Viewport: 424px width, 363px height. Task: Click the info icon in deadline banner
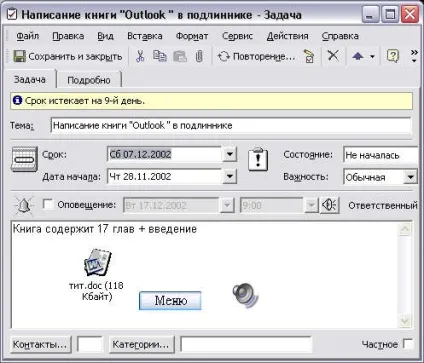point(17,100)
